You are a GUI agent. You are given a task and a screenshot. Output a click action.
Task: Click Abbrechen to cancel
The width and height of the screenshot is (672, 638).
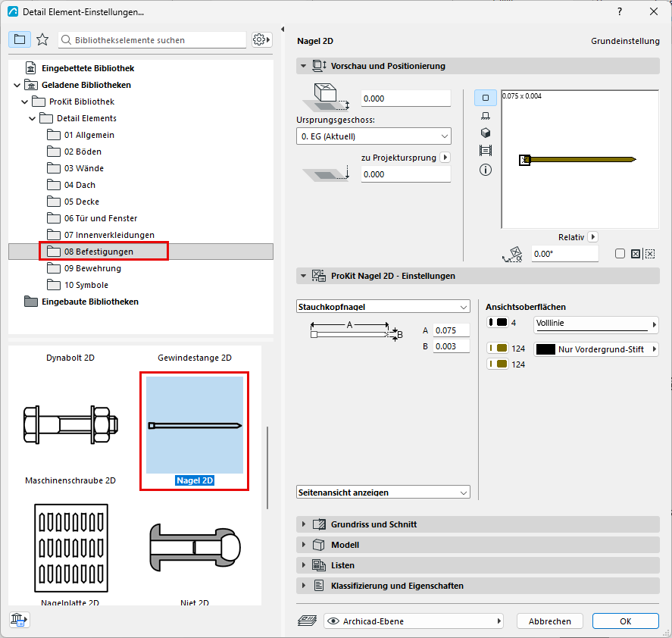[x=549, y=621]
